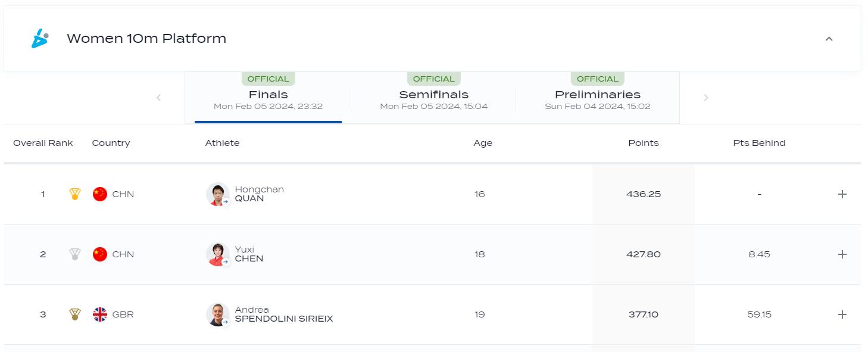Collapse the Women 10m Platform section
868x352 pixels.
[829, 39]
